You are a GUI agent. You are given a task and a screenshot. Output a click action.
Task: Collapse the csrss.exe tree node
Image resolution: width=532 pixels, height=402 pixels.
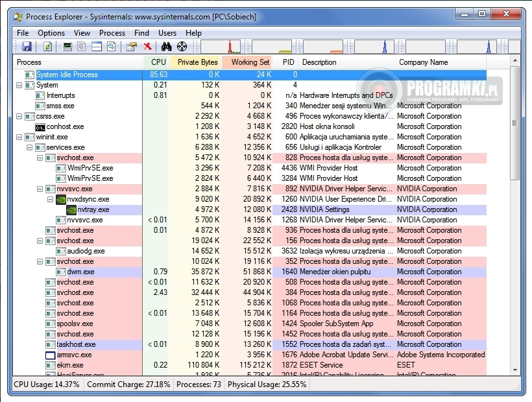(19, 116)
